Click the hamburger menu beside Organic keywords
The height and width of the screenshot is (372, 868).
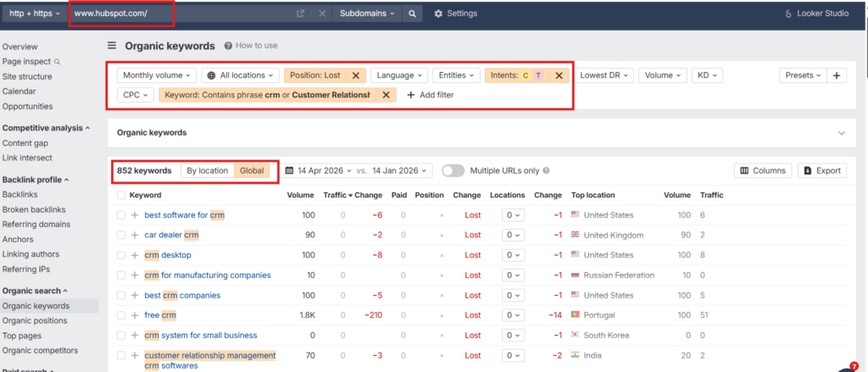(x=112, y=46)
